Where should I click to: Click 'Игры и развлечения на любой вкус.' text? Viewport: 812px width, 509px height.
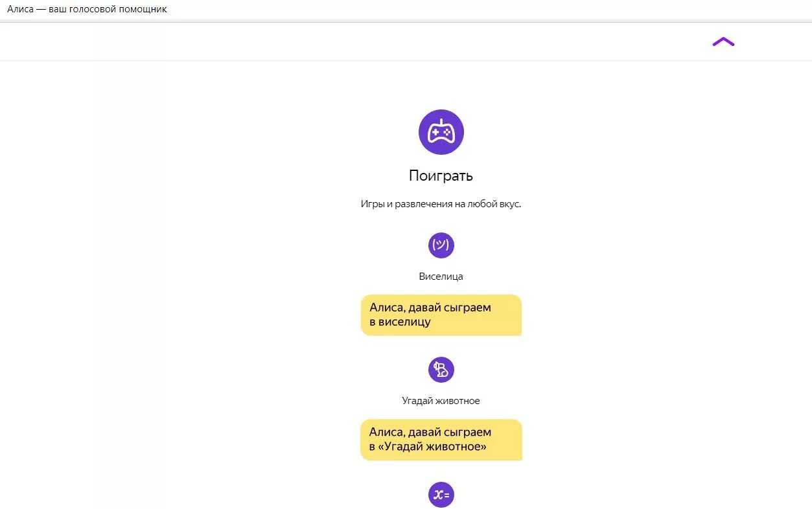tap(441, 204)
